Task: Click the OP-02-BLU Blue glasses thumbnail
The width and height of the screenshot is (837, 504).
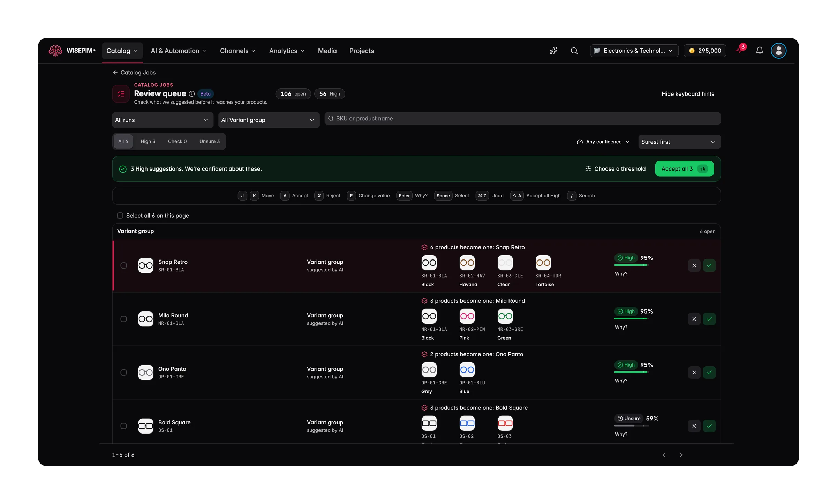Action: pos(467,370)
